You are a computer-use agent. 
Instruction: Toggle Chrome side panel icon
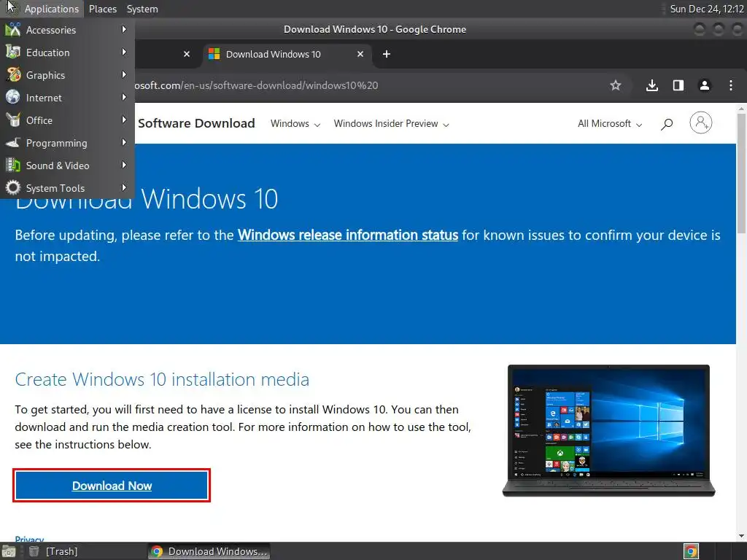pos(678,85)
